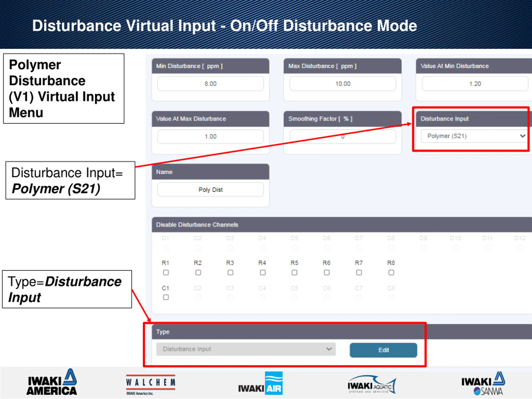Tick the R8 channel checkbox
Screen dimensions: 532x399
point(391,272)
